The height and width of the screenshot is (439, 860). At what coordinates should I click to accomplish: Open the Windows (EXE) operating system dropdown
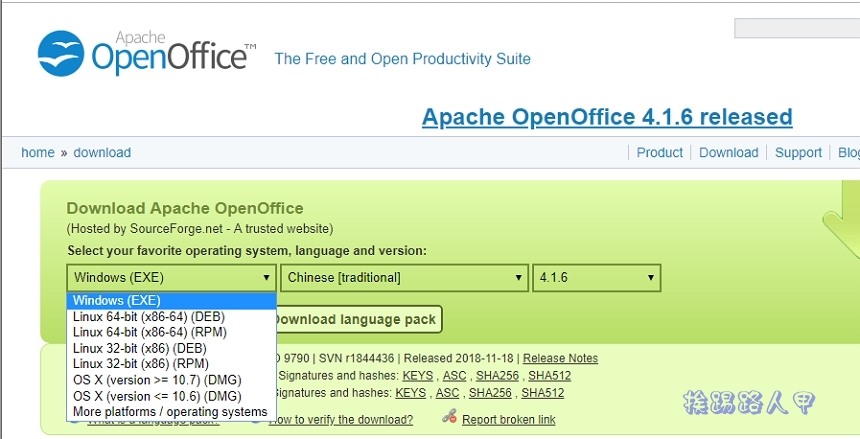(x=171, y=278)
